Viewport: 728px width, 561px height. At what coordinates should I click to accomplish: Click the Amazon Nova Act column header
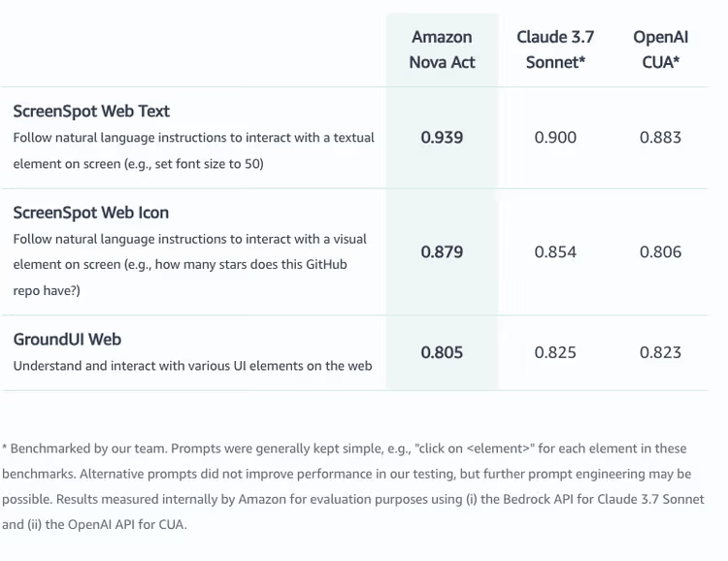tap(442, 49)
